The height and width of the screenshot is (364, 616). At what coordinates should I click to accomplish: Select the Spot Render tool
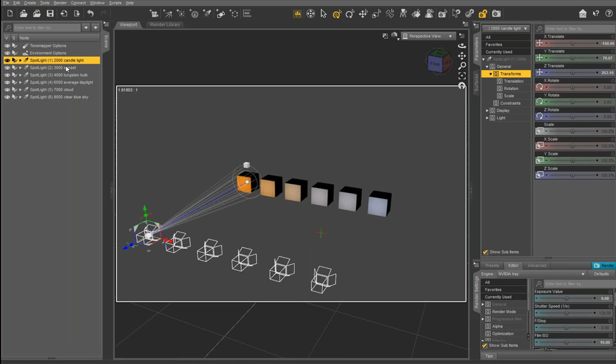click(x=442, y=14)
